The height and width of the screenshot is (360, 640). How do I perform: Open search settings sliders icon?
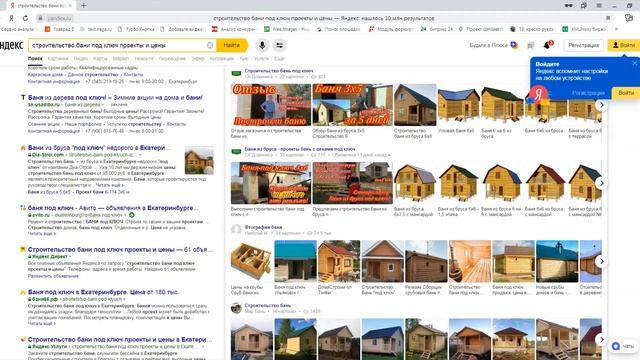pyautogui.click(x=280, y=45)
